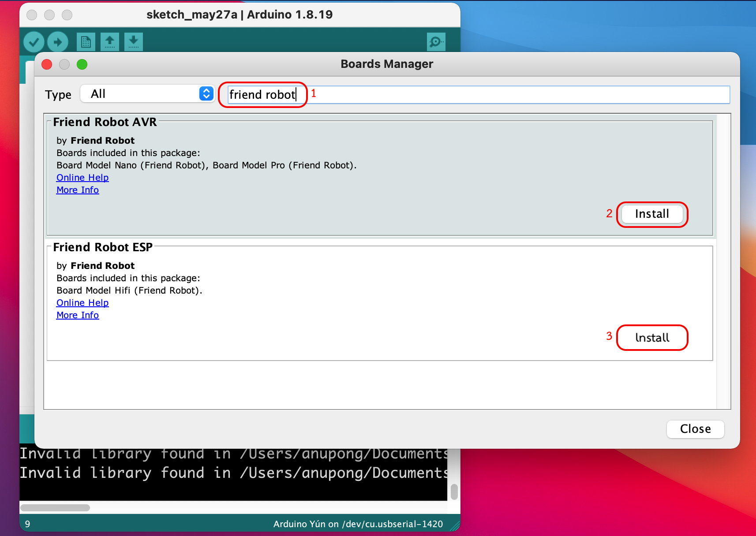
Task: Open Online Help link for Friend Robot AVR
Action: click(82, 178)
